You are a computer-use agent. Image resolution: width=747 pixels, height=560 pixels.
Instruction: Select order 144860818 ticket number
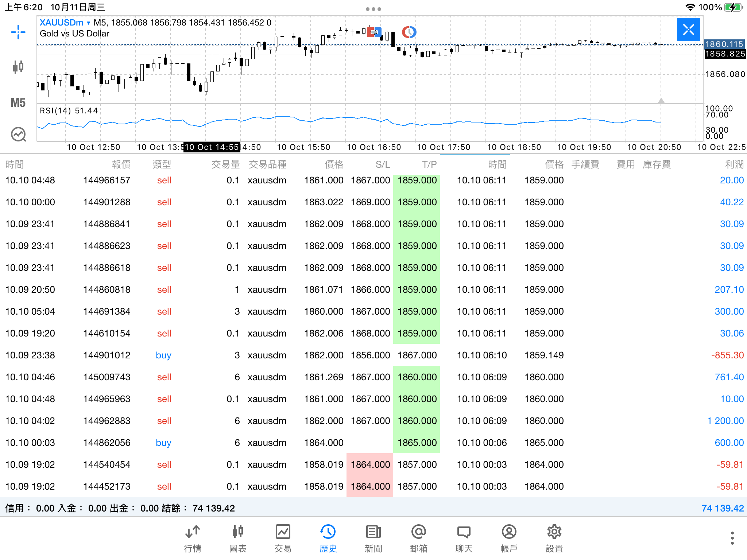click(107, 289)
